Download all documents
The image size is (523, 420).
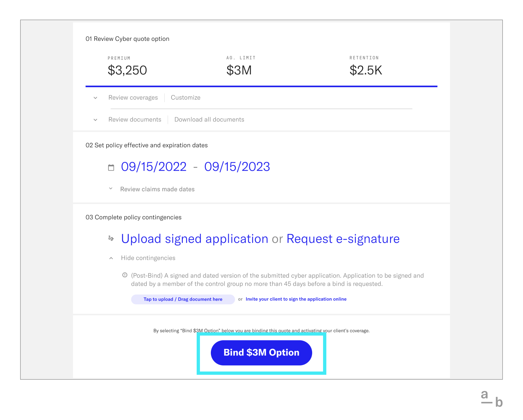pyautogui.click(x=209, y=120)
